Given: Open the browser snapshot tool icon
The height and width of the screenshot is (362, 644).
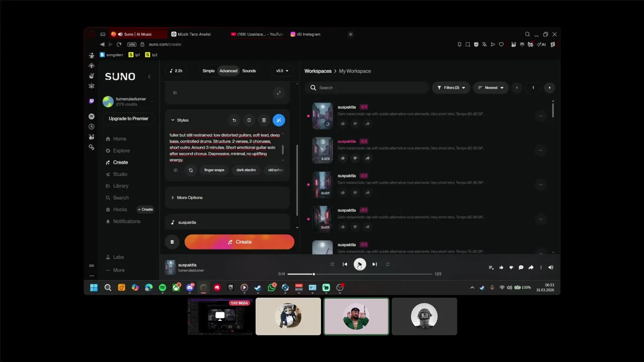Looking at the screenshot, I should point(467,44).
